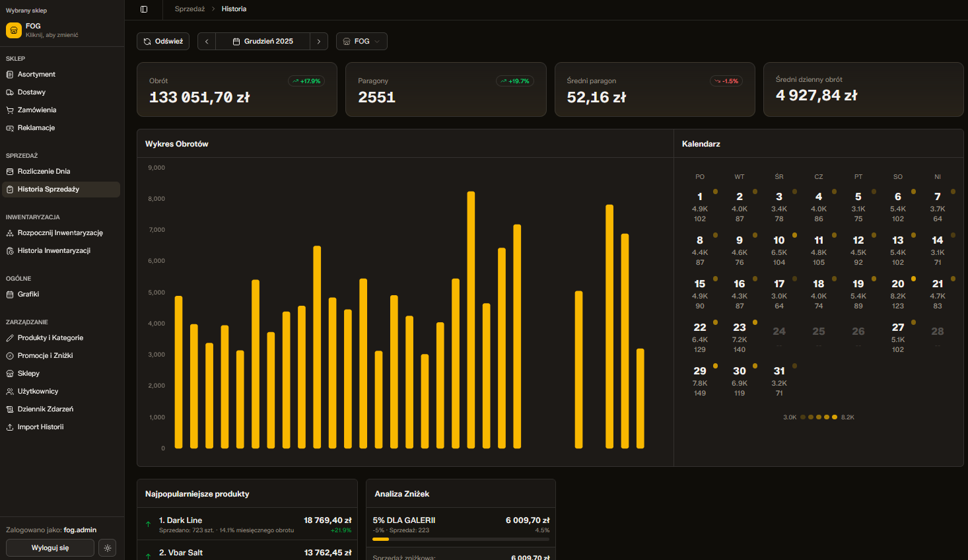Click the FOG store logo icon

point(14,30)
